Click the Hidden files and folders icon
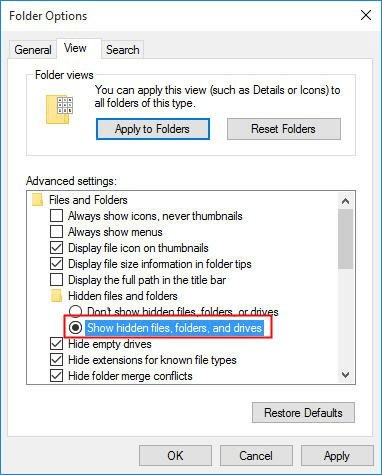 pyautogui.click(x=56, y=296)
